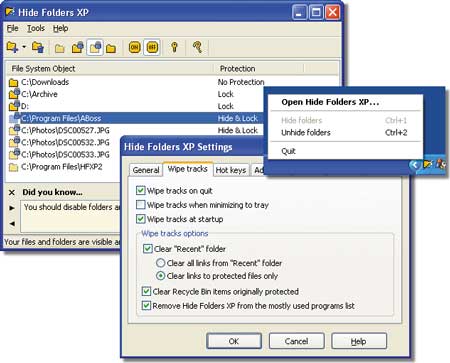Show previous tip with left arrow
This screenshot has height=363, width=450.
[x=12, y=224]
